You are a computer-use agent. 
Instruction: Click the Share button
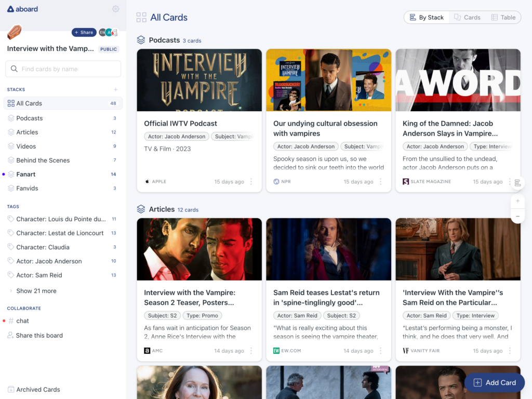(84, 32)
